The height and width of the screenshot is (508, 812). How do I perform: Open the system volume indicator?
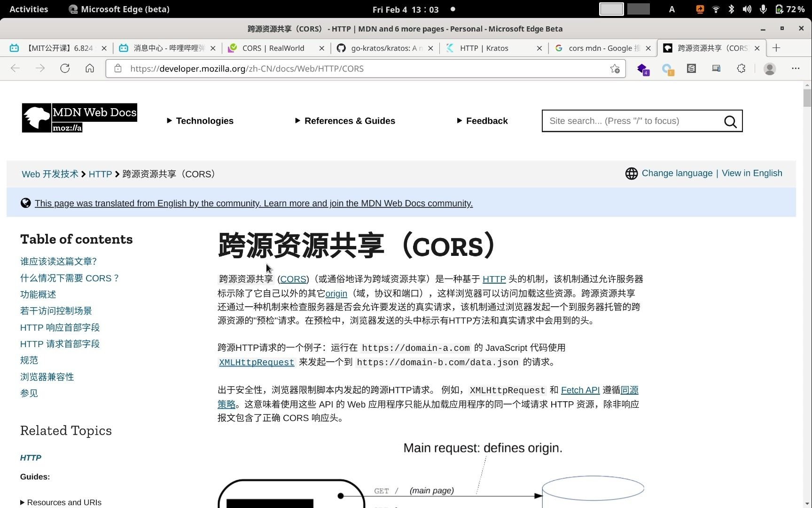747,9
